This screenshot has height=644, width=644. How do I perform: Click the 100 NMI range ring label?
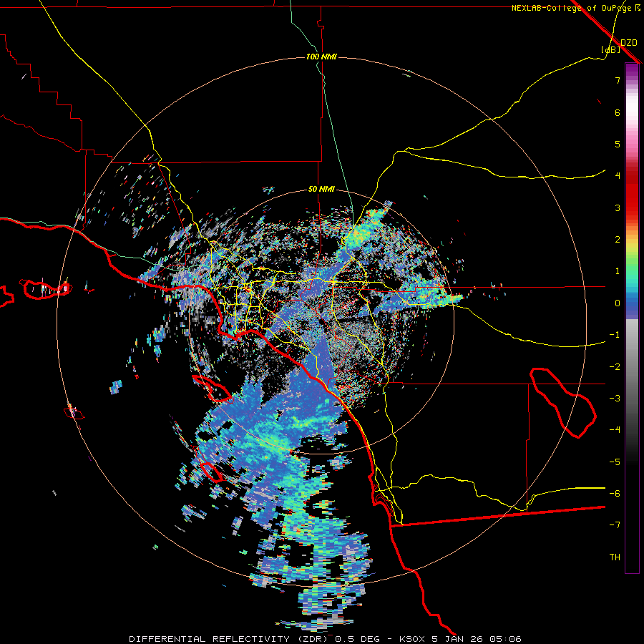tap(321, 57)
